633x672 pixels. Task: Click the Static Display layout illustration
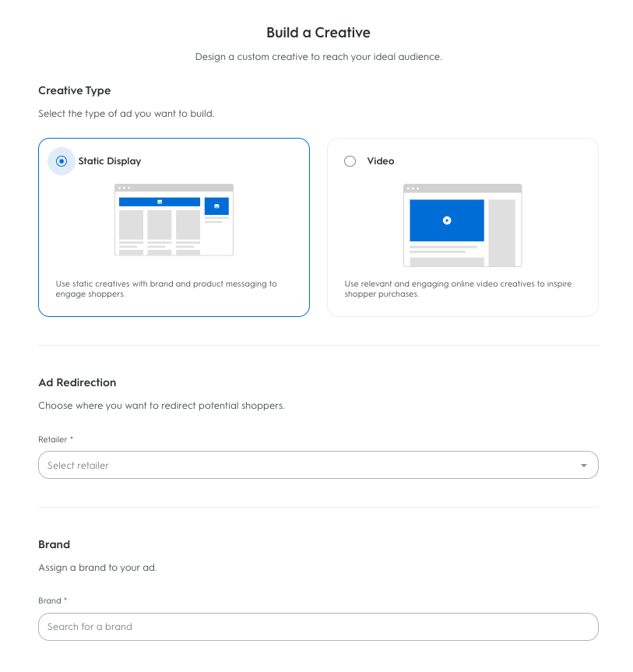click(x=174, y=220)
